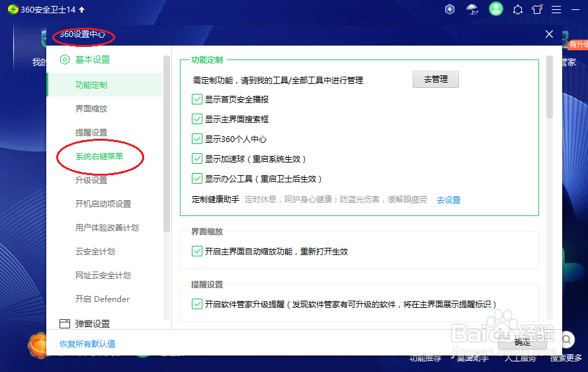Select 用户体验改善计划 in sidebar
The height and width of the screenshot is (372, 588).
click(107, 228)
